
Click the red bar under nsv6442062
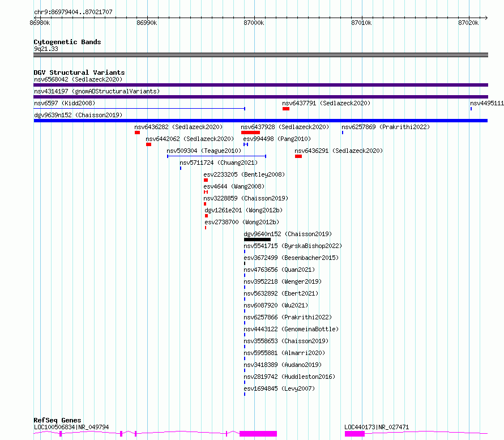pos(148,144)
